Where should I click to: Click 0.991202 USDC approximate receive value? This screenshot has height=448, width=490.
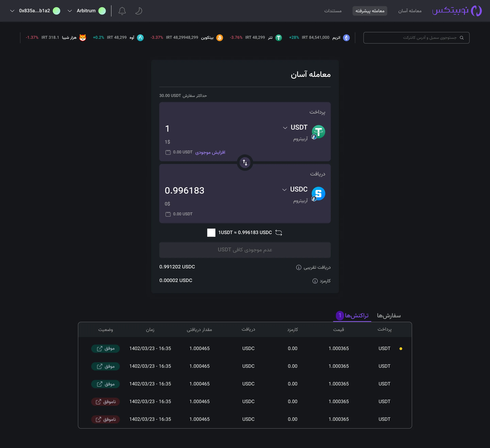click(x=177, y=267)
